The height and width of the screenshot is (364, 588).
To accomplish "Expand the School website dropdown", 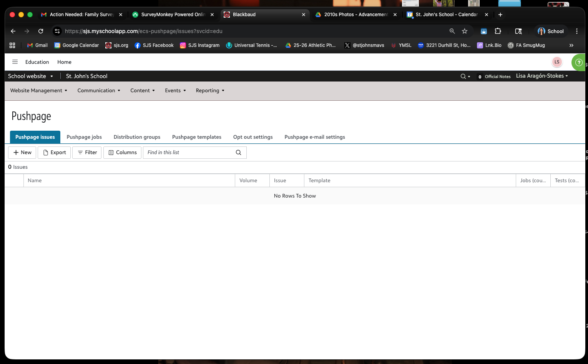I will (30, 76).
